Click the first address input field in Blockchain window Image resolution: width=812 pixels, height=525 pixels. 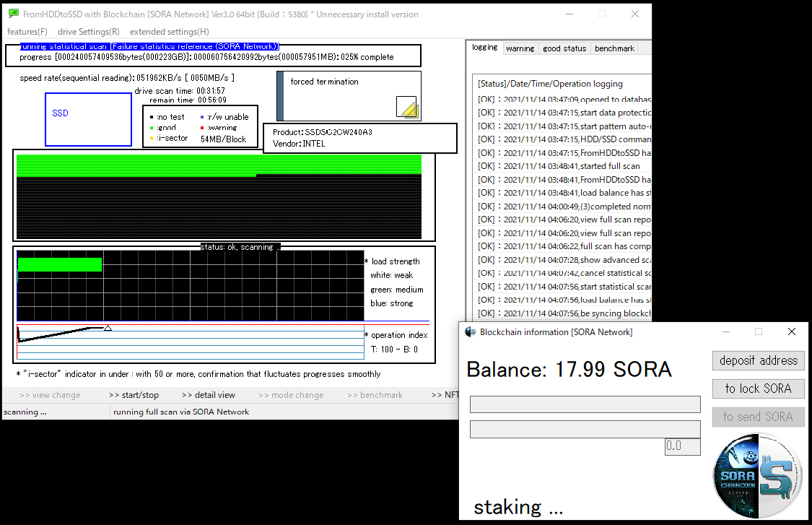pyautogui.click(x=585, y=404)
